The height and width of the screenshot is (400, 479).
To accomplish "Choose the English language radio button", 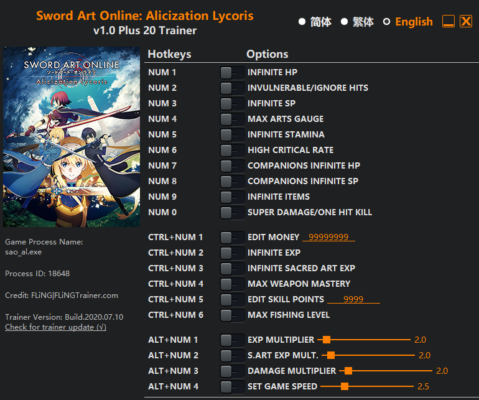I will point(386,22).
